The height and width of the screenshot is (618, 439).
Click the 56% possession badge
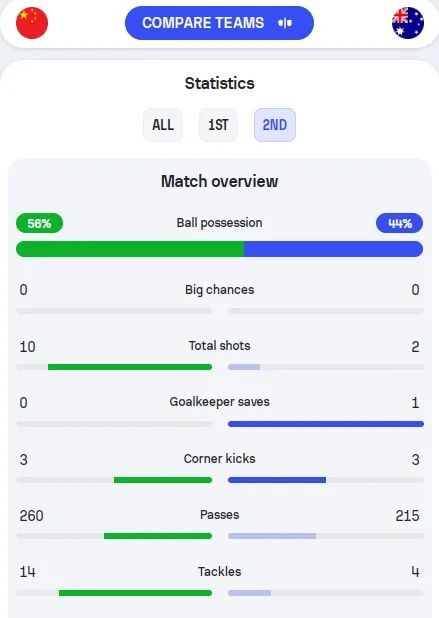coord(39,223)
